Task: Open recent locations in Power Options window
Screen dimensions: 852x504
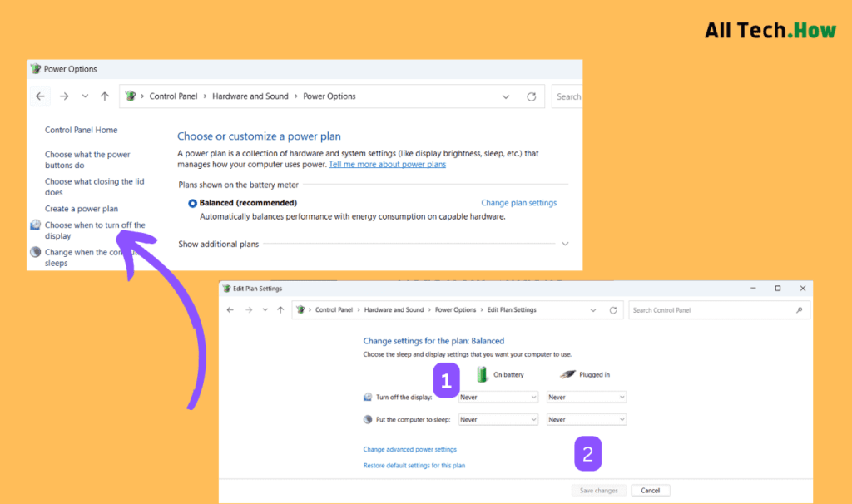Action: pyautogui.click(x=85, y=96)
